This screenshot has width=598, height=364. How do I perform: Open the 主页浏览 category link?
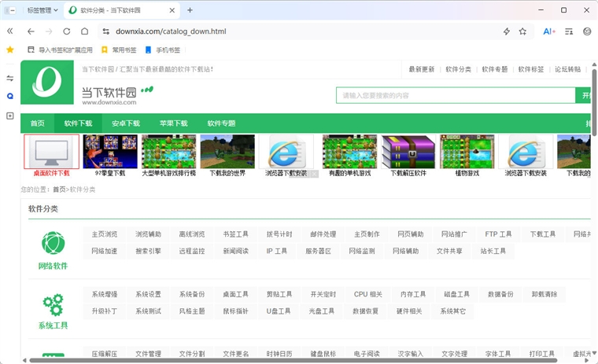105,234
